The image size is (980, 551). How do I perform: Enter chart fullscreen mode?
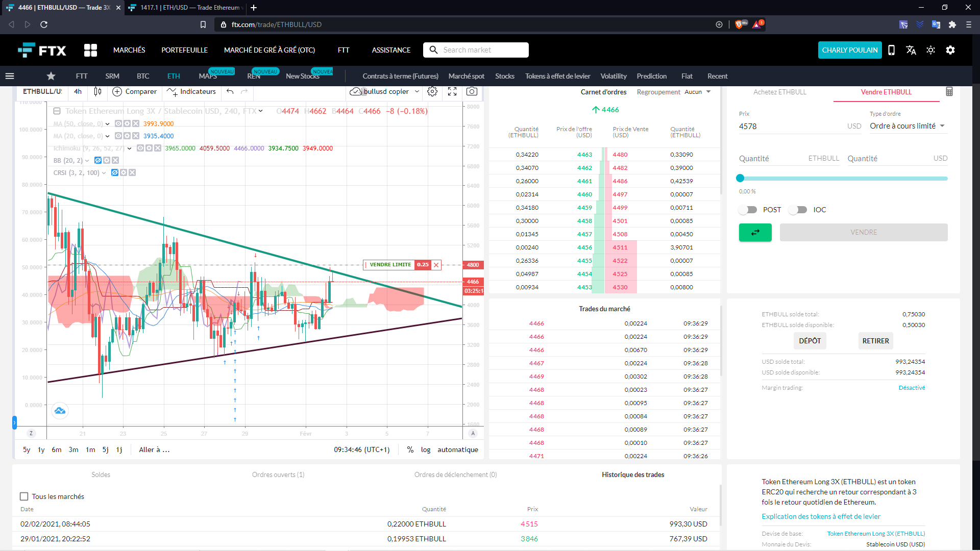pyautogui.click(x=452, y=91)
